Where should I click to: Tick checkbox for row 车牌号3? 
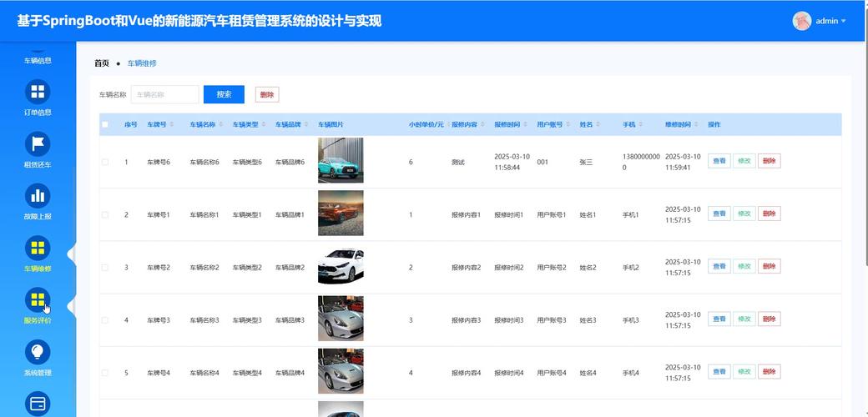pos(105,320)
